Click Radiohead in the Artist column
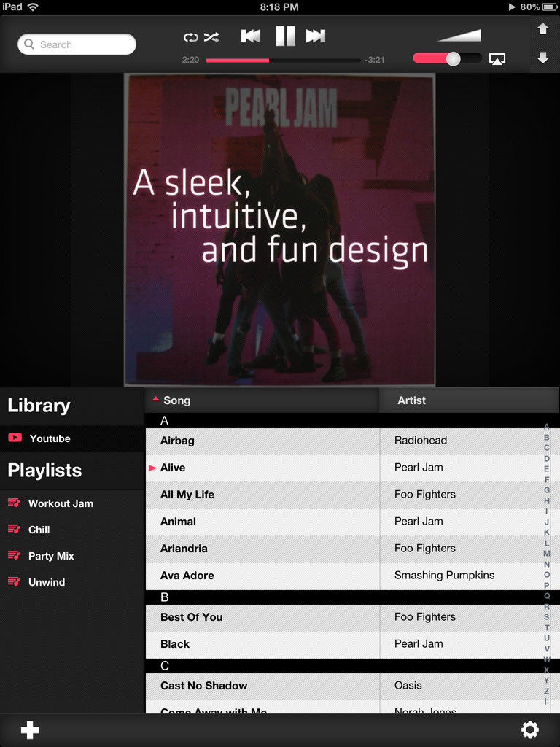This screenshot has height=747, width=560. [x=421, y=440]
